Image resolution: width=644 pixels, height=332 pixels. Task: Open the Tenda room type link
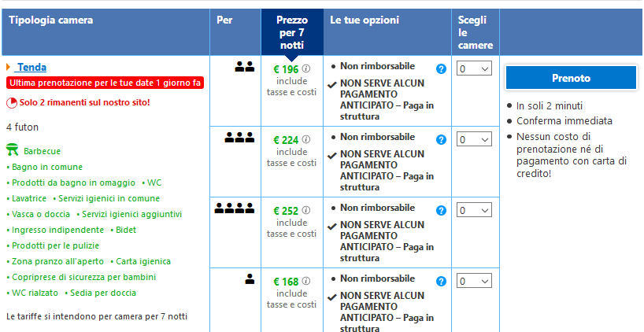[31, 68]
